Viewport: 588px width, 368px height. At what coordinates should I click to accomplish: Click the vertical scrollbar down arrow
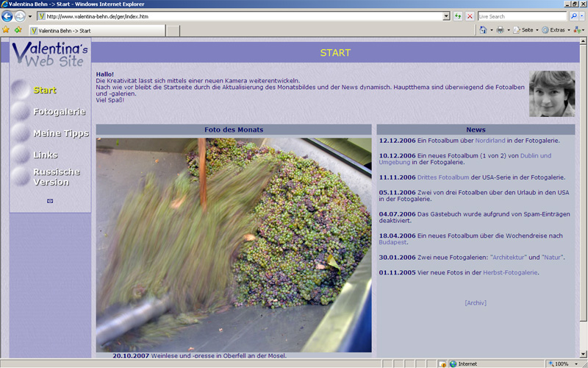(x=584, y=354)
